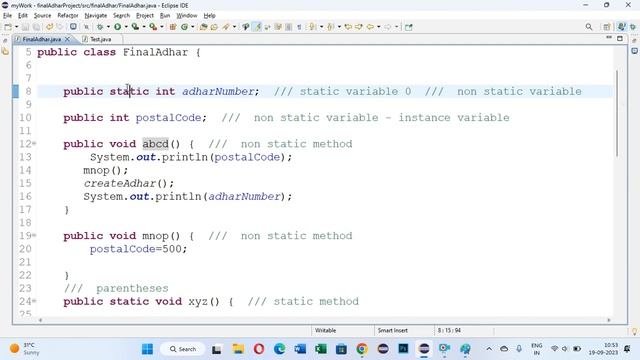This screenshot has height=360, width=640.
Task: Collapse the xyz() method fold marker
Action: coord(34,301)
